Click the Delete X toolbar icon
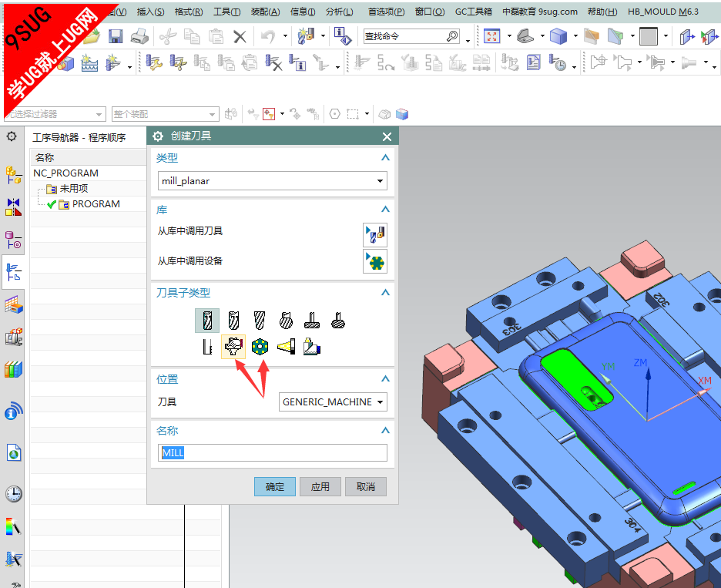 point(240,36)
